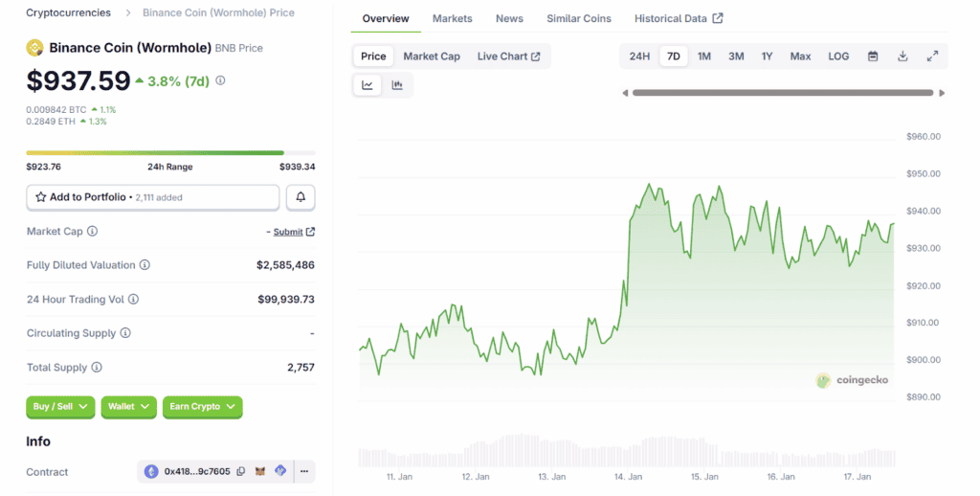This screenshot has width=980, height=496.
Task: Open more contract options ellipsis
Action: [x=304, y=471]
